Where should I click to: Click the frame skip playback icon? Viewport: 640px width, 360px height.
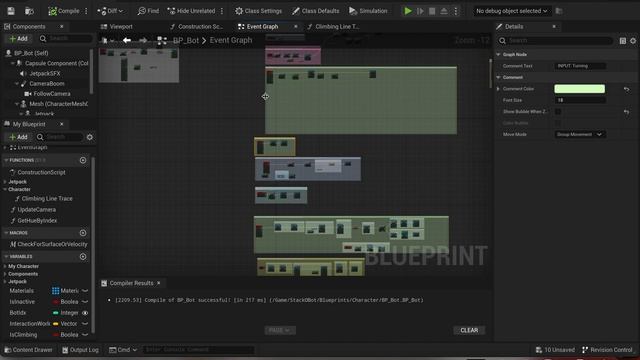click(420, 11)
